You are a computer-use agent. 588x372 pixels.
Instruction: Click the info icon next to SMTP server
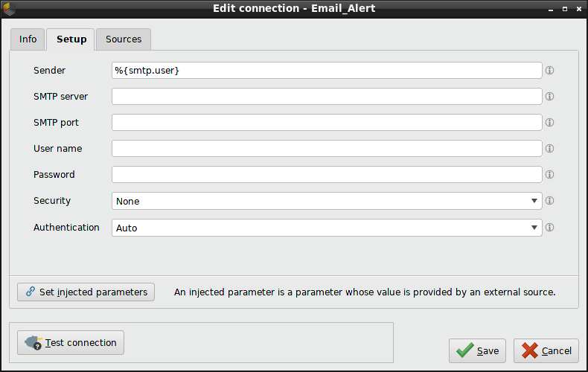point(550,97)
